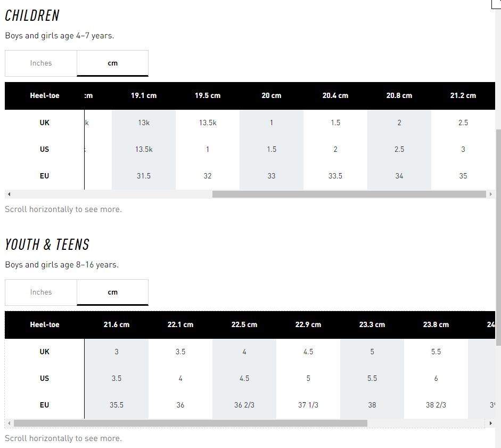Click the 23.8 cm Youth column header
Image resolution: width=501 pixels, height=448 pixels.
436,325
